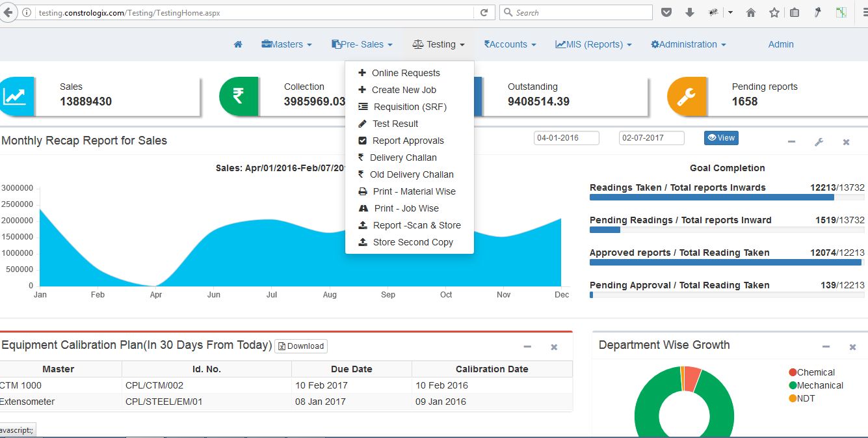Open Print - Material Wise option
Screen dimensions: 868x438
tap(410, 191)
